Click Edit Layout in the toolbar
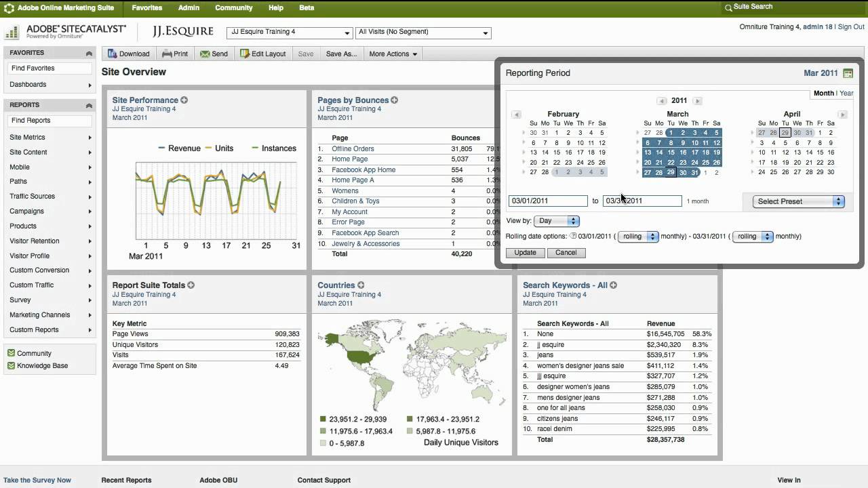868x488 pixels. coord(263,54)
